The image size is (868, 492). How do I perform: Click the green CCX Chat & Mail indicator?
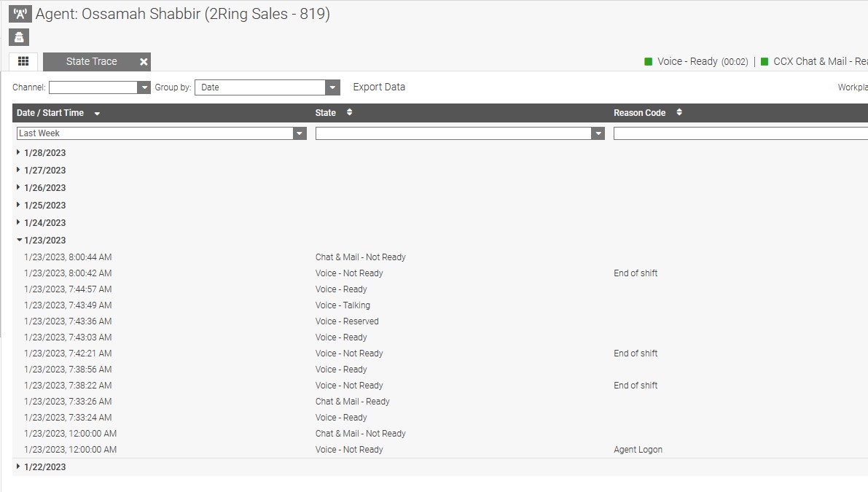(765, 62)
